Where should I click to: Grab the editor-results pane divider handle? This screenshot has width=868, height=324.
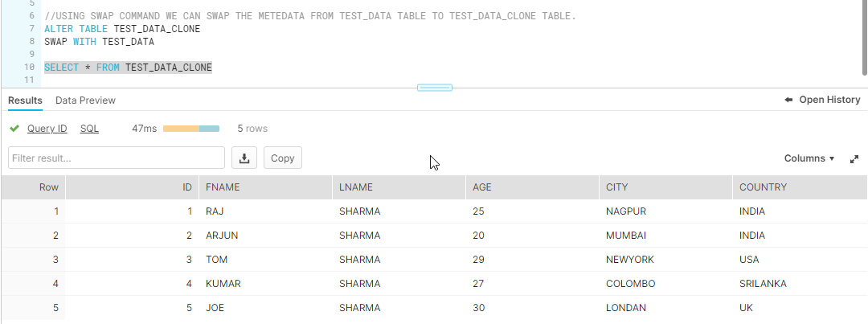pos(435,88)
